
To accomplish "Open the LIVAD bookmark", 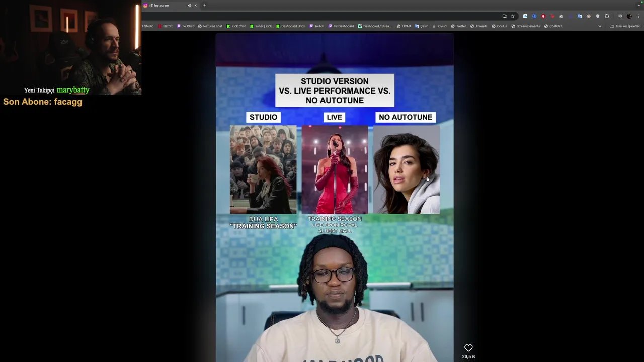I will (x=404, y=26).
